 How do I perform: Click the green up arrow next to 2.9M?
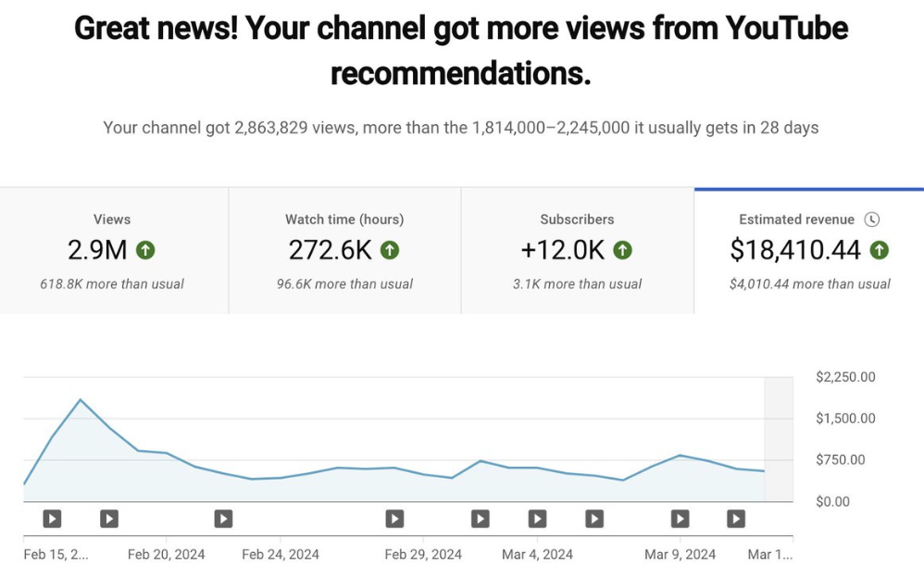(x=145, y=251)
